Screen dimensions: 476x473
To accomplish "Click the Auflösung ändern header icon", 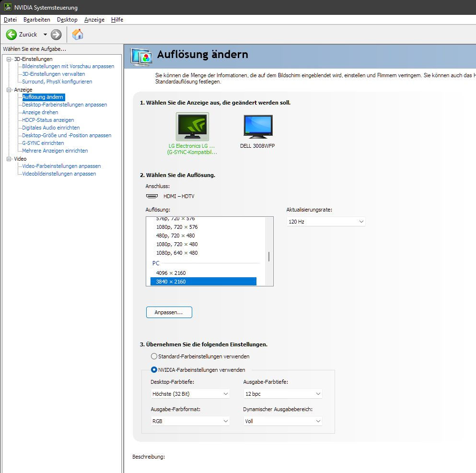I will tap(141, 57).
